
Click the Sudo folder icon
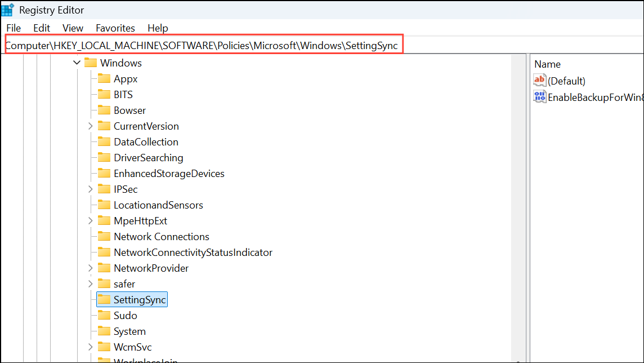tap(104, 315)
